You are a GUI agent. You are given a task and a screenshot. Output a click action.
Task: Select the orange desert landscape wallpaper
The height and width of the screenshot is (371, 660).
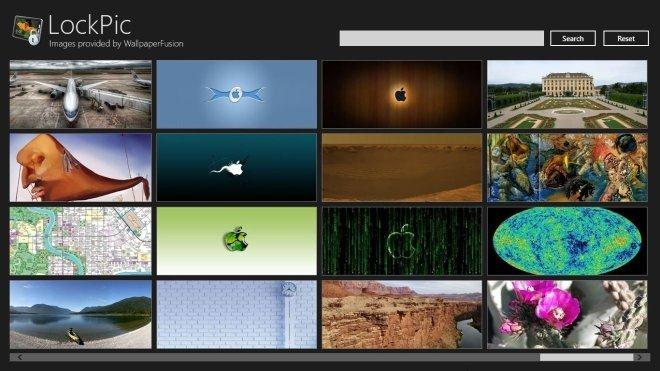402,168
